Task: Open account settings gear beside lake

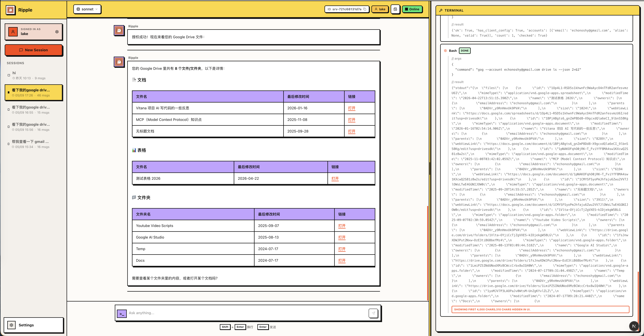Action: 57,32
